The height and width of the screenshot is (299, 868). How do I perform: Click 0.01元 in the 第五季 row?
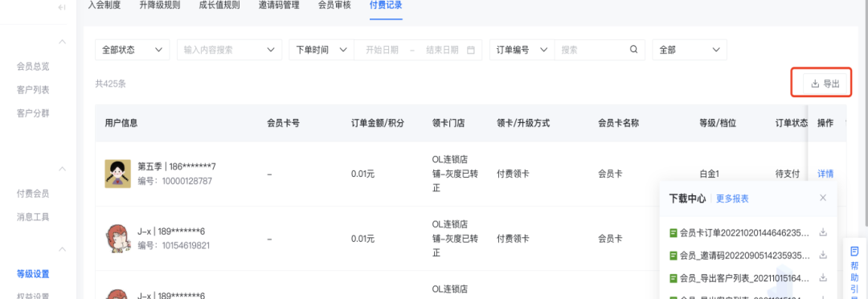[362, 174]
